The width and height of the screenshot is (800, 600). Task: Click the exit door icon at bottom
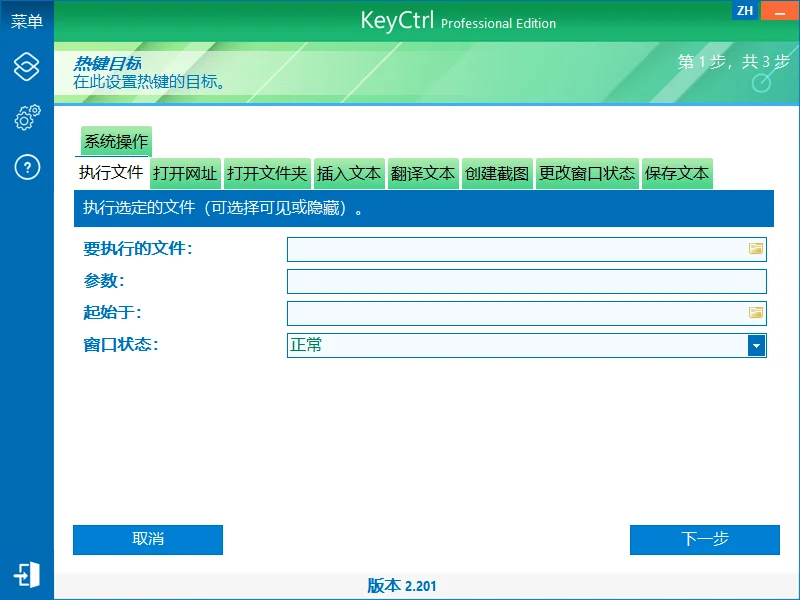27,574
